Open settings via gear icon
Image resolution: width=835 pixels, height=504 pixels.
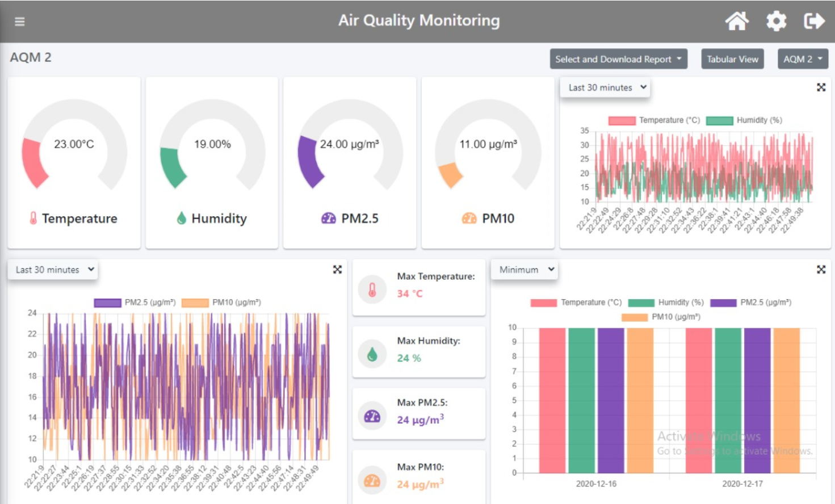tap(776, 21)
